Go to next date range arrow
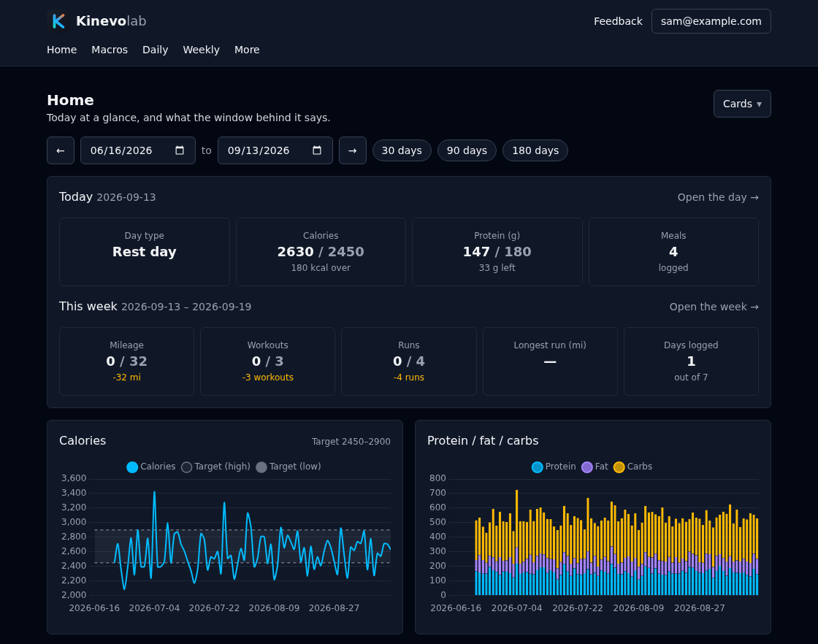This screenshot has width=818, height=644. [x=353, y=150]
